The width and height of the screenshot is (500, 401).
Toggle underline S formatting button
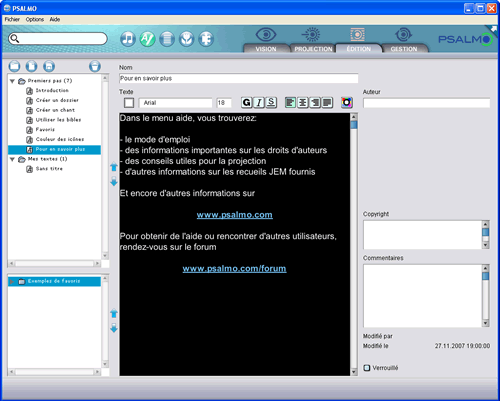tap(271, 102)
